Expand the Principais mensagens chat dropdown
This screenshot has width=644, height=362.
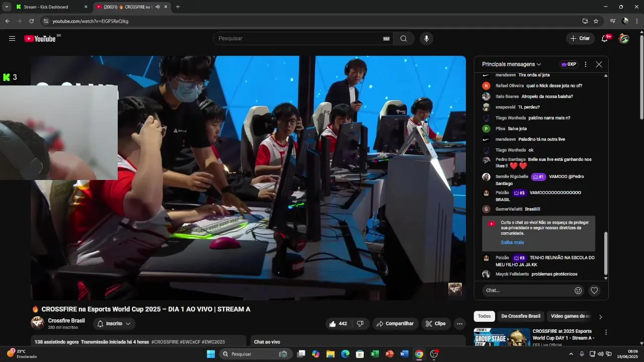coord(511,64)
